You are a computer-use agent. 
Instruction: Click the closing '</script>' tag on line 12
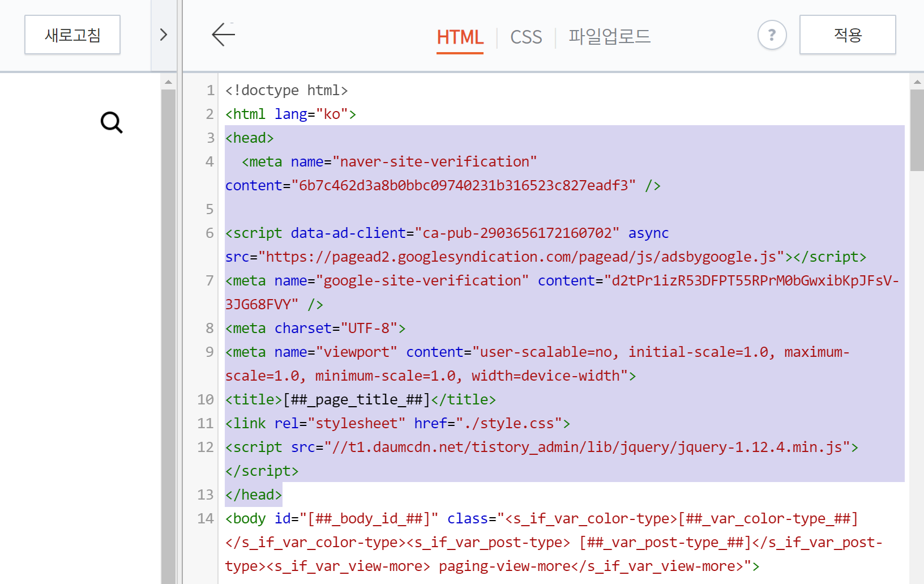262,471
